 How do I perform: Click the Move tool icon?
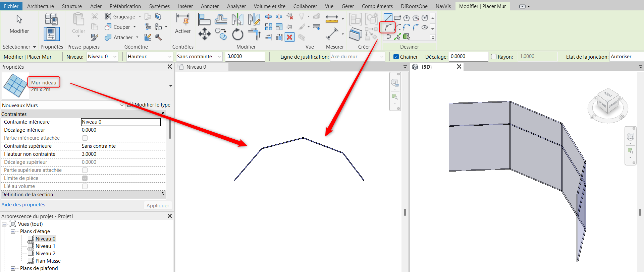point(204,34)
